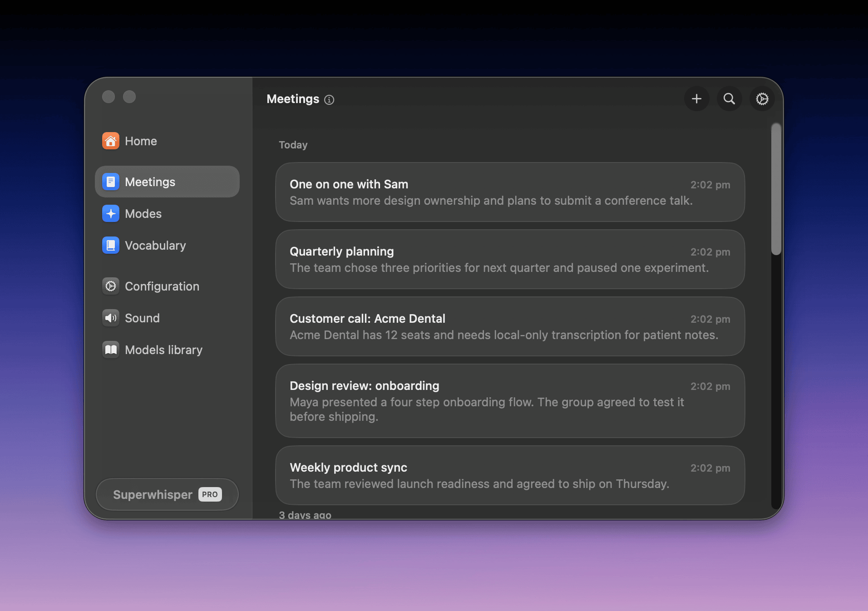
Task: Open Customer call: Acme Dental meeting
Action: 510,326
